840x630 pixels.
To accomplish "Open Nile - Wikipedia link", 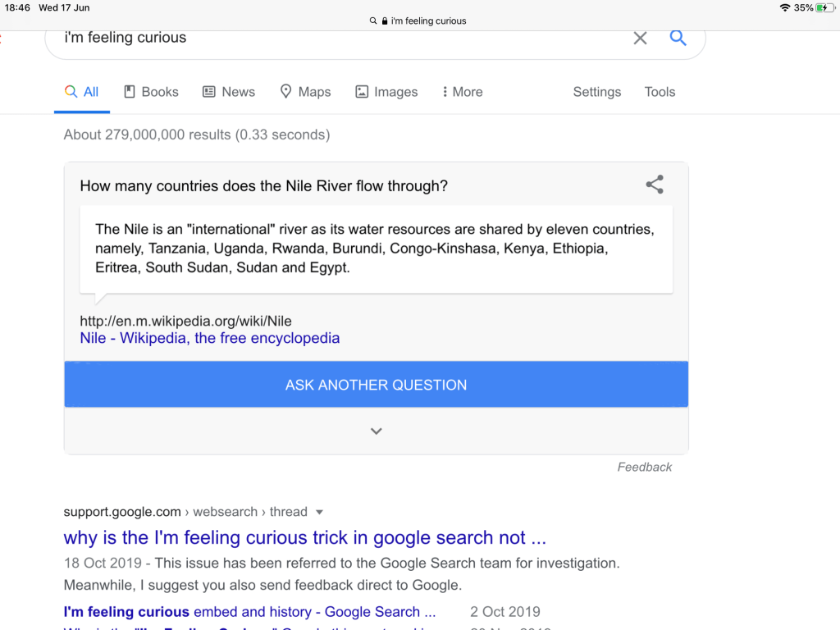I will click(209, 338).
